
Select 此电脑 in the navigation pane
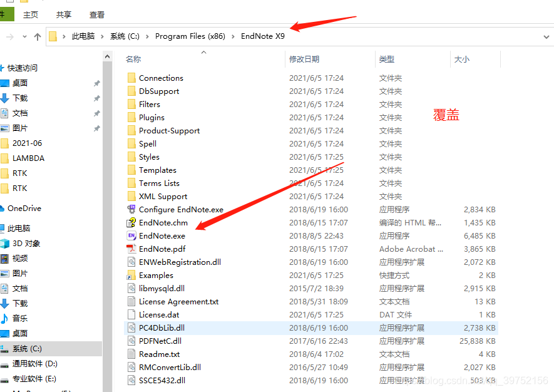(x=19, y=229)
